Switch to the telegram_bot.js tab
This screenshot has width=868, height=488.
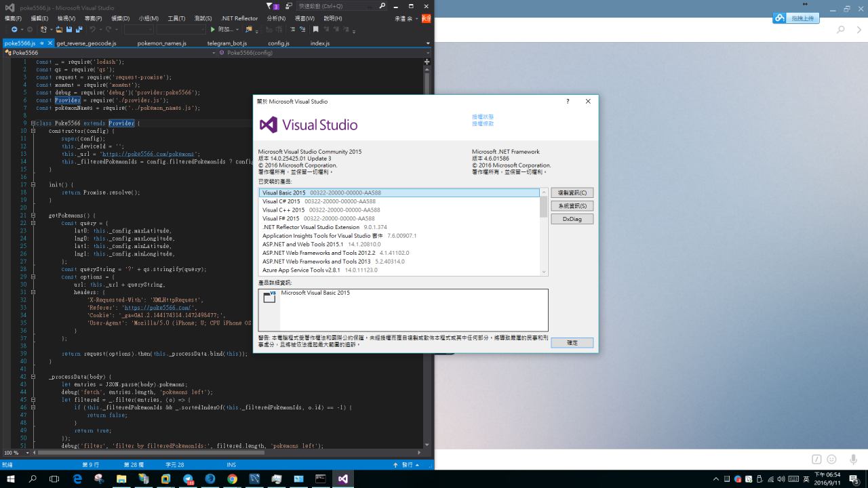(227, 43)
